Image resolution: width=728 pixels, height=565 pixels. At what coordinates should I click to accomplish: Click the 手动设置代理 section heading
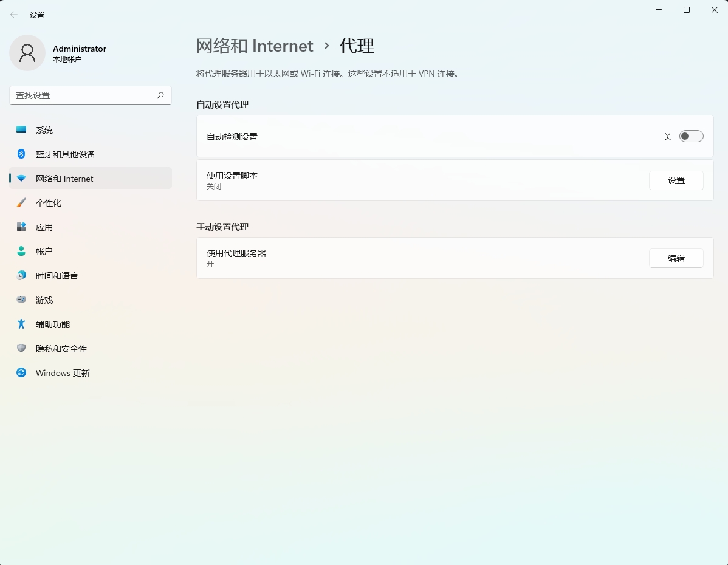[222, 227]
